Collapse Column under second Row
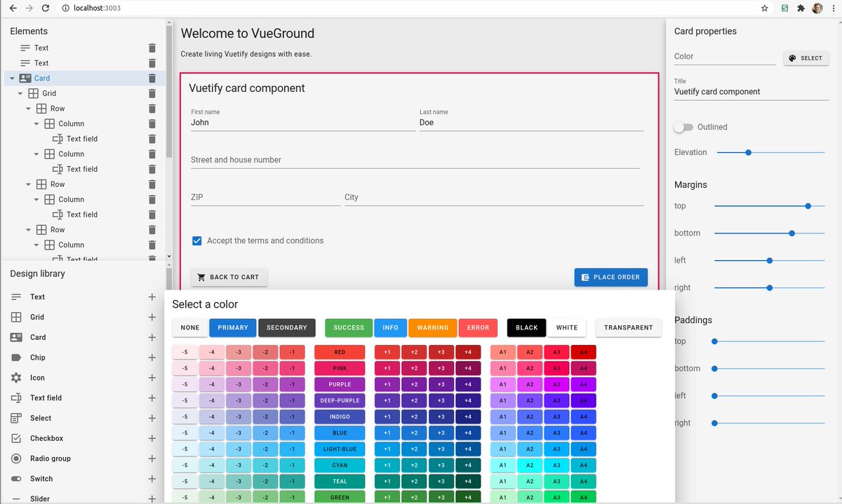 [x=36, y=200]
